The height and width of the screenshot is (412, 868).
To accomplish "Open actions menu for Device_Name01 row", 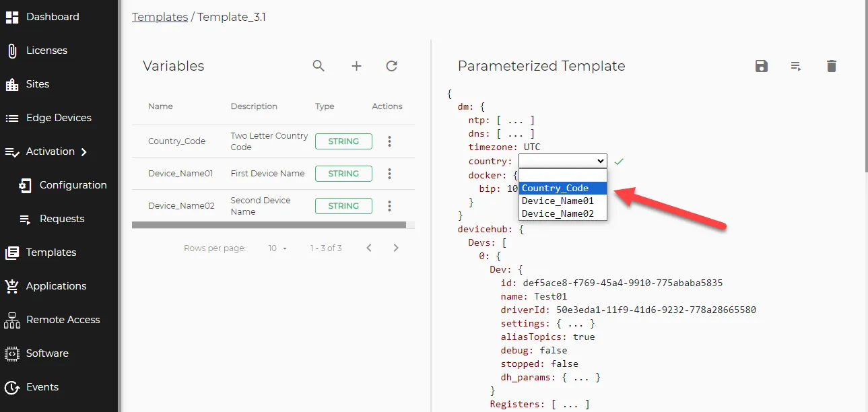I will click(389, 174).
